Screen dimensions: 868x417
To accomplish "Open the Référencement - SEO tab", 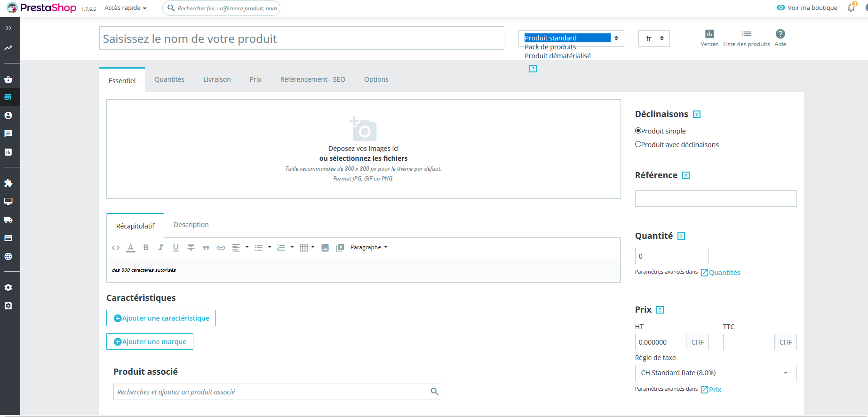I will click(x=313, y=79).
